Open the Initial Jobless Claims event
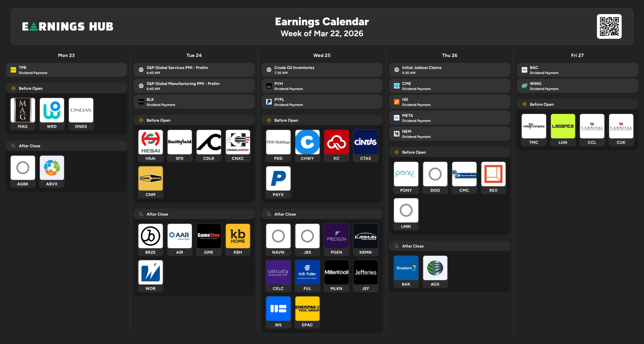Viewport: 644px width, 344px height. (449, 70)
